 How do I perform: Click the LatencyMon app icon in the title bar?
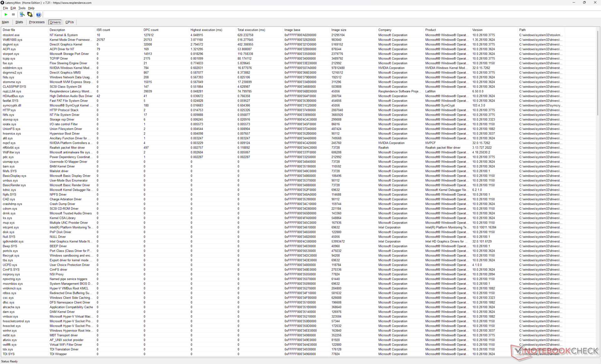coord(3,3)
